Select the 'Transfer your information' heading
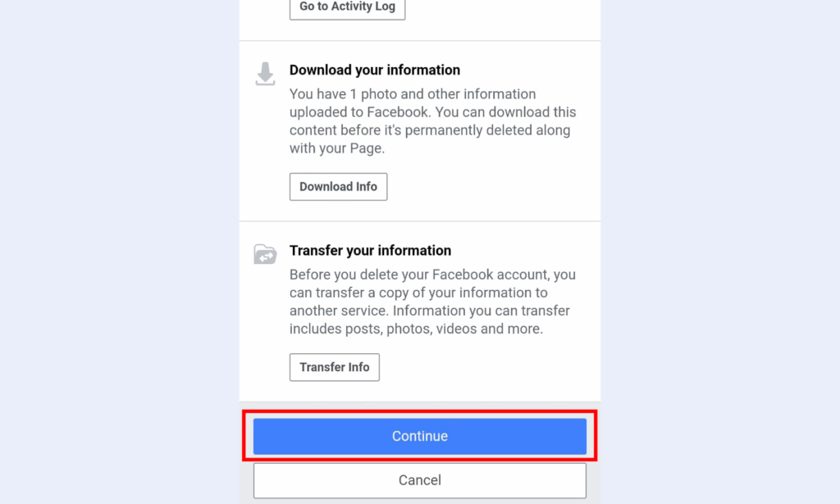This screenshot has width=840, height=504. 370,251
